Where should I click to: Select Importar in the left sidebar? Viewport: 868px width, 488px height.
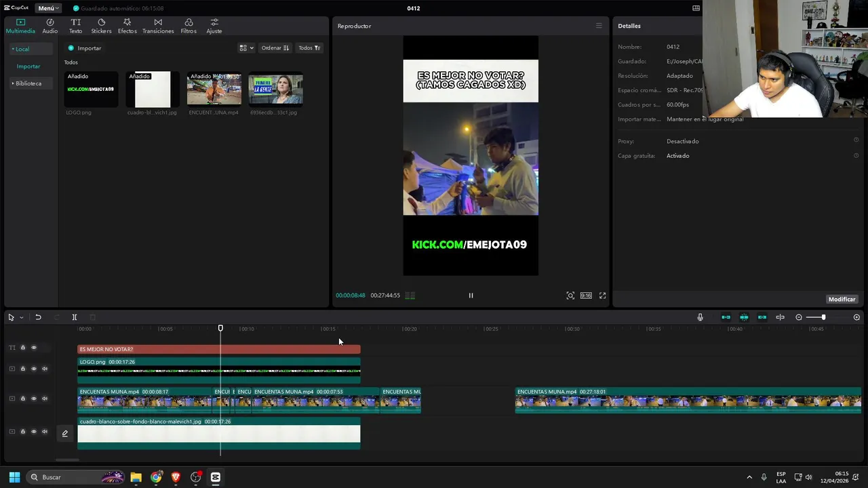(x=28, y=66)
